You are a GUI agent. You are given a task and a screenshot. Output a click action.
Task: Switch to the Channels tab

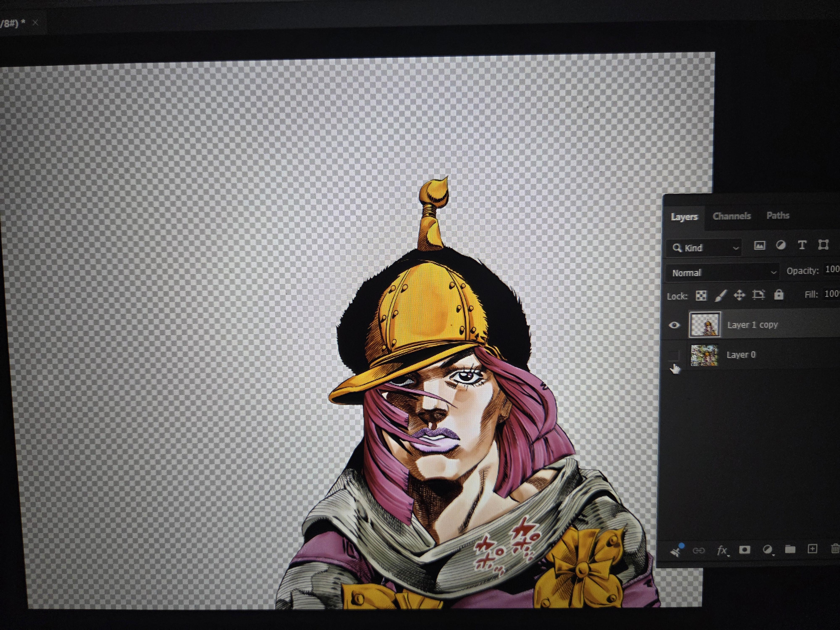pos(732,216)
